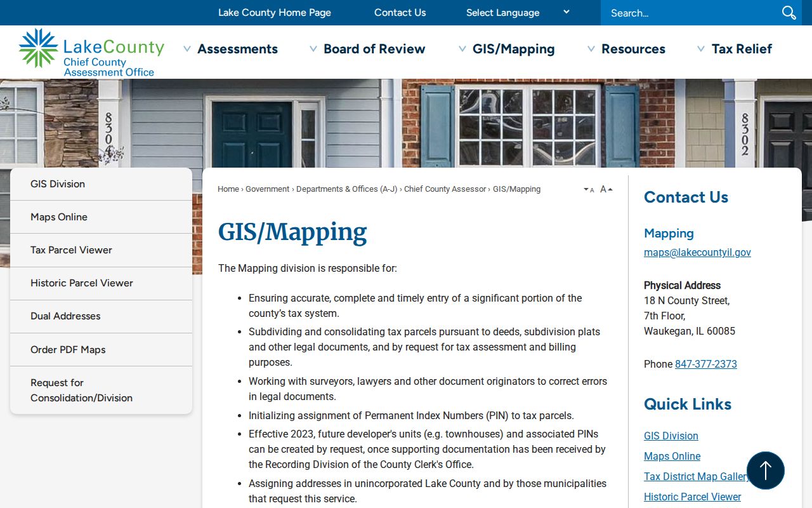Increase the page font size
812x508 pixels.
[606, 189]
